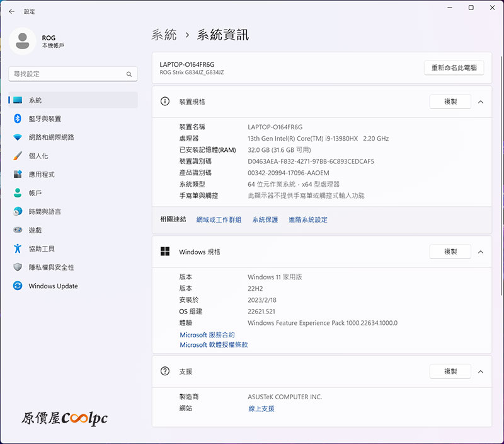Open 系統保護 link
Viewport: 504px width, 444px height.
click(x=265, y=219)
